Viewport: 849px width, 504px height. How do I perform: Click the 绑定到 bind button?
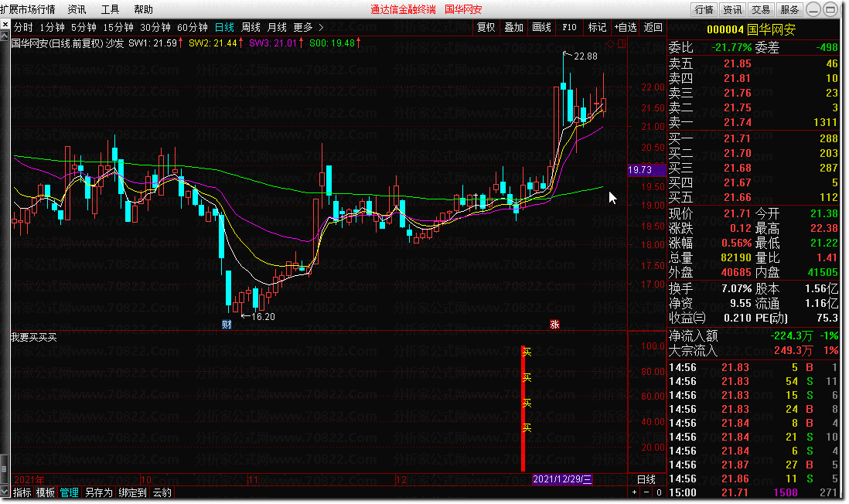(132, 492)
